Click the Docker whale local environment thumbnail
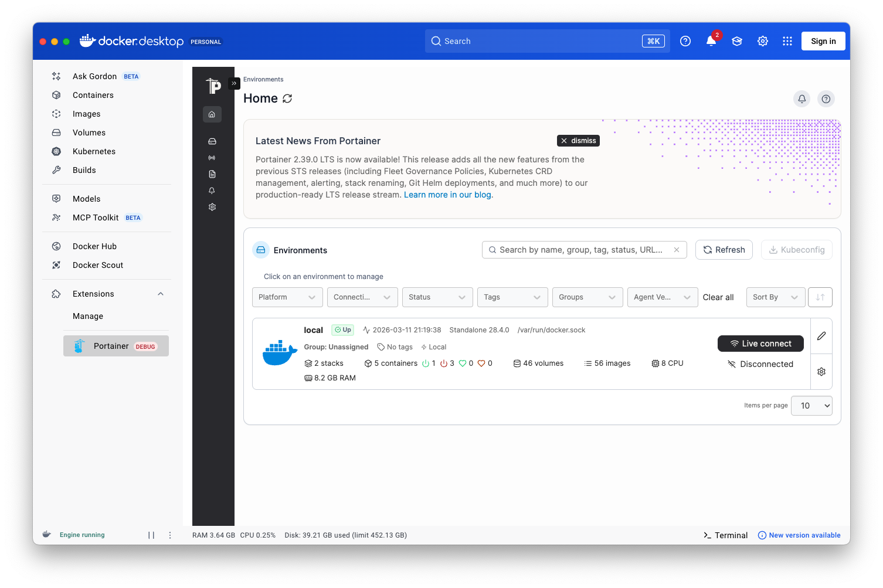Image resolution: width=883 pixels, height=588 pixels. click(x=280, y=353)
